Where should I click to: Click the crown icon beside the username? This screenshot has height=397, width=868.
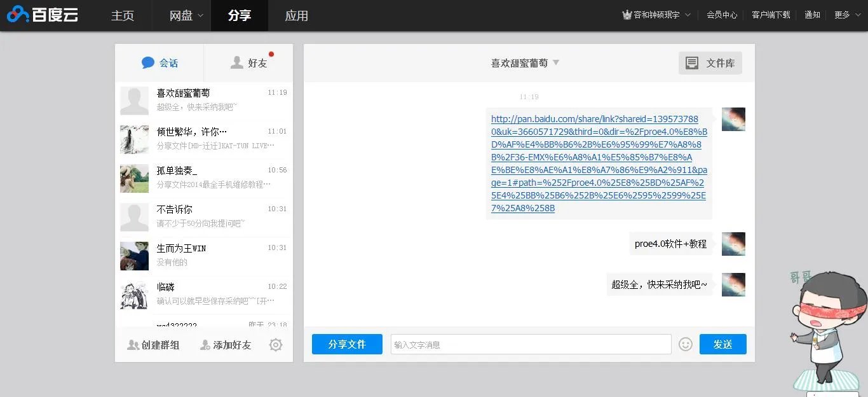[x=626, y=14]
